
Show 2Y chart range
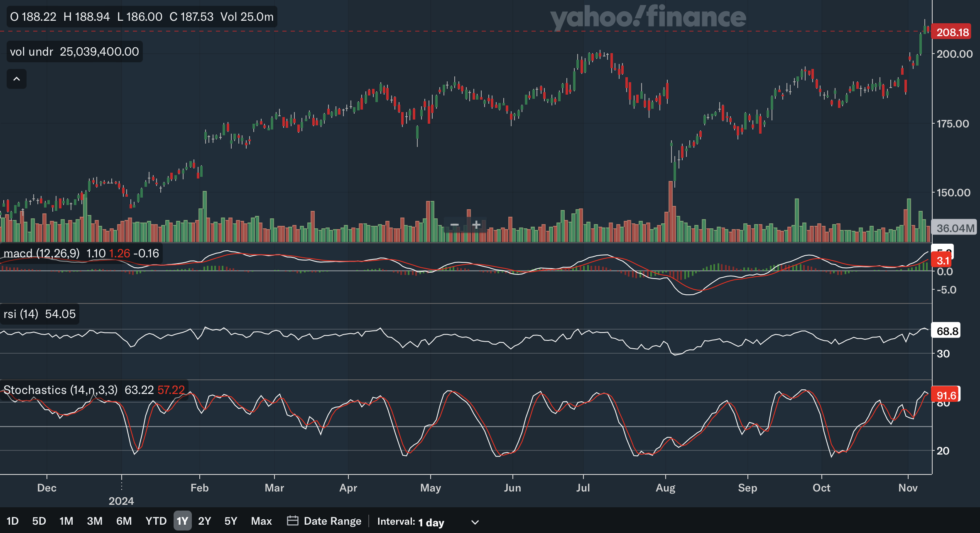point(205,521)
